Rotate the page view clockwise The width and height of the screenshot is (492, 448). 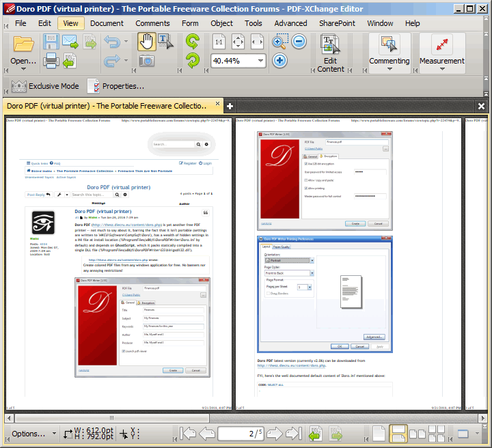click(193, 42)
